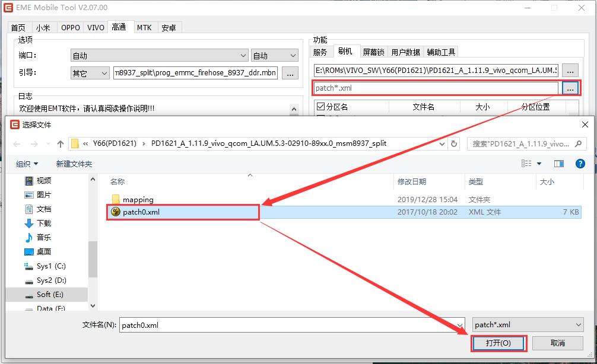
Task: Select Soft (E:) drive in sidebar
Action: 50,295
